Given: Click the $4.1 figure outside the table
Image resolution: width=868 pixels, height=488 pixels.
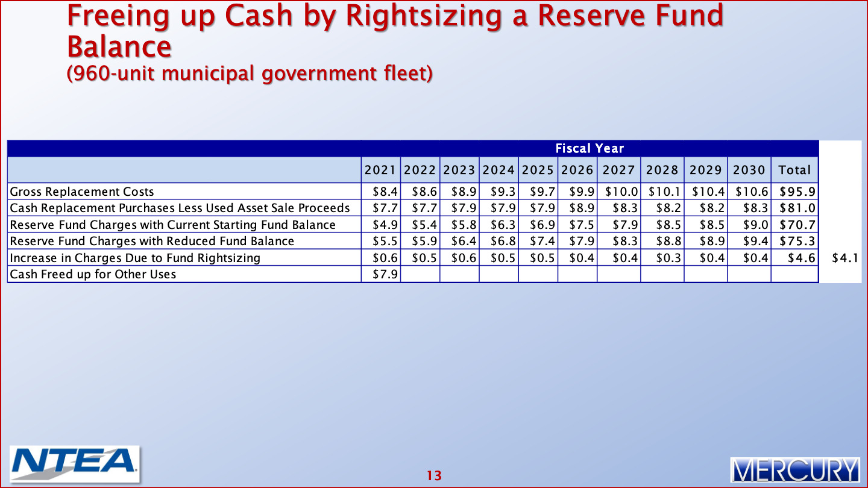Looking at the screenshot, I should click(845, 258).
